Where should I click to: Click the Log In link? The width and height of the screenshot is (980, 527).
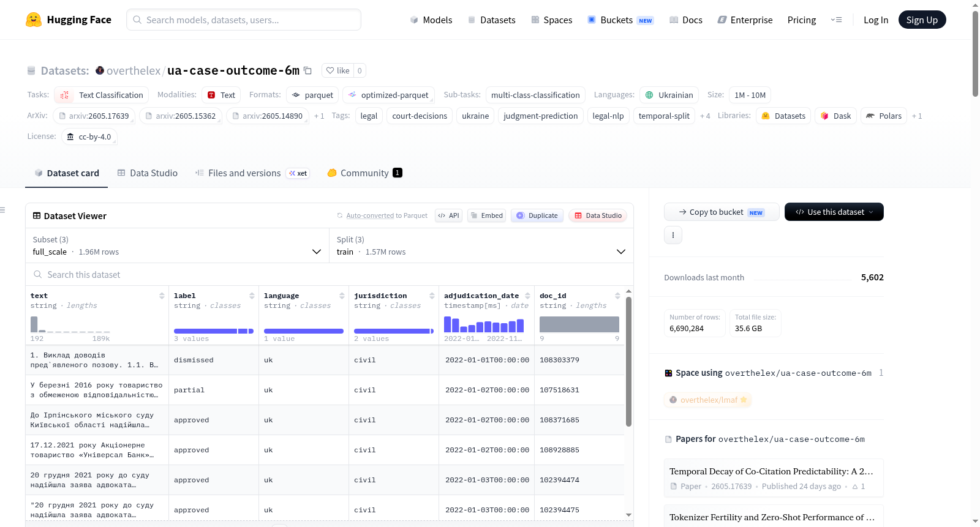(876, 20)
